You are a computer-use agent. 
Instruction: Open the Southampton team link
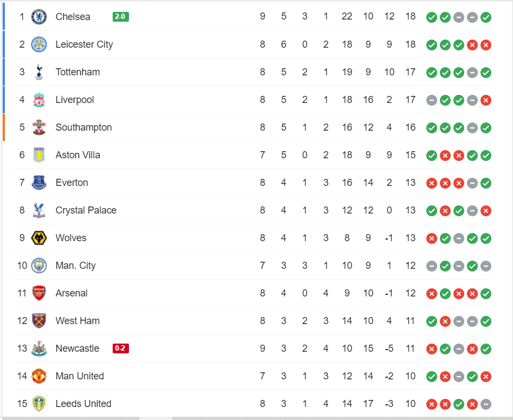83,127
